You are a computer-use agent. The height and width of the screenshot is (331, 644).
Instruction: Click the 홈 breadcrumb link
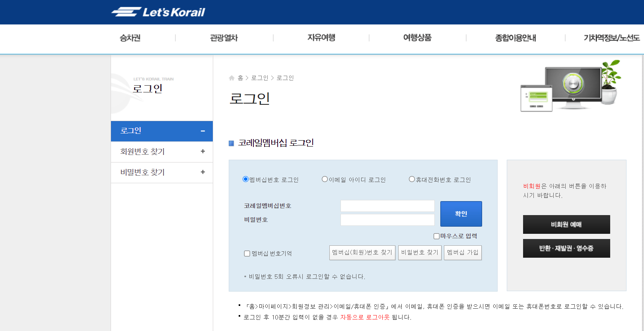[x=240, y=78]
